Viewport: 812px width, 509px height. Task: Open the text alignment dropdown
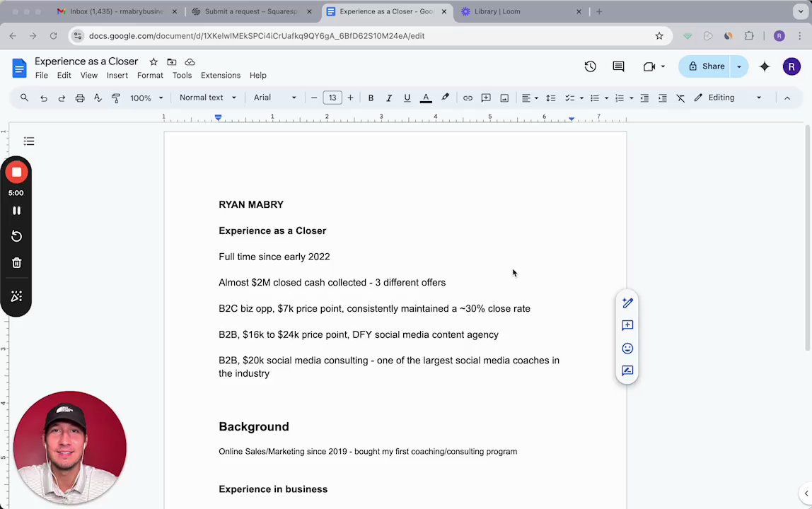tap(530, 98)
